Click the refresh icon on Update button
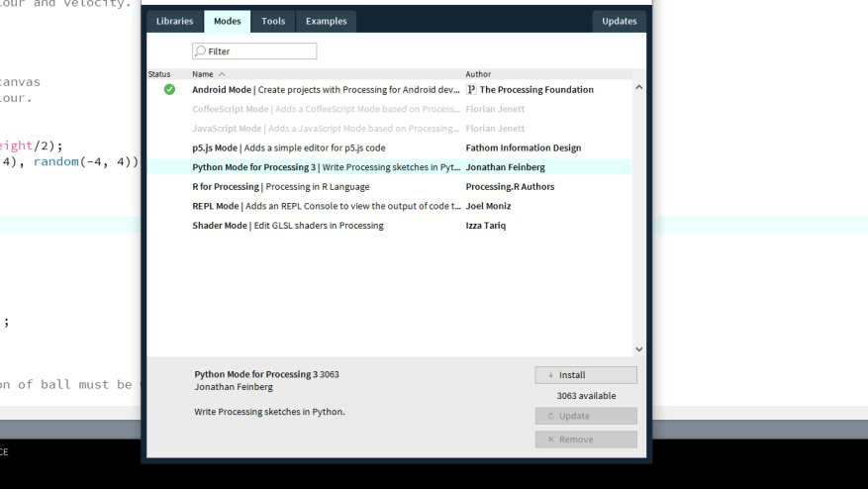Screen dimensions: 868x489 tap(550, 416)
